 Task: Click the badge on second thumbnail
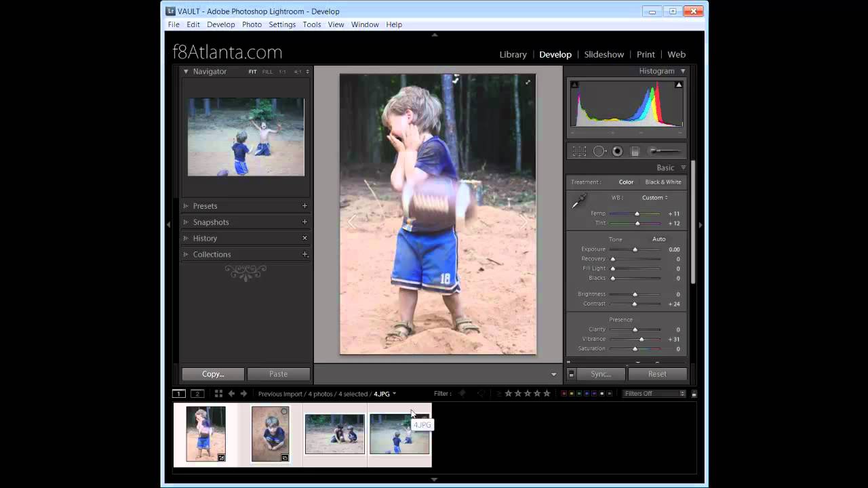(x=285, y=458)
